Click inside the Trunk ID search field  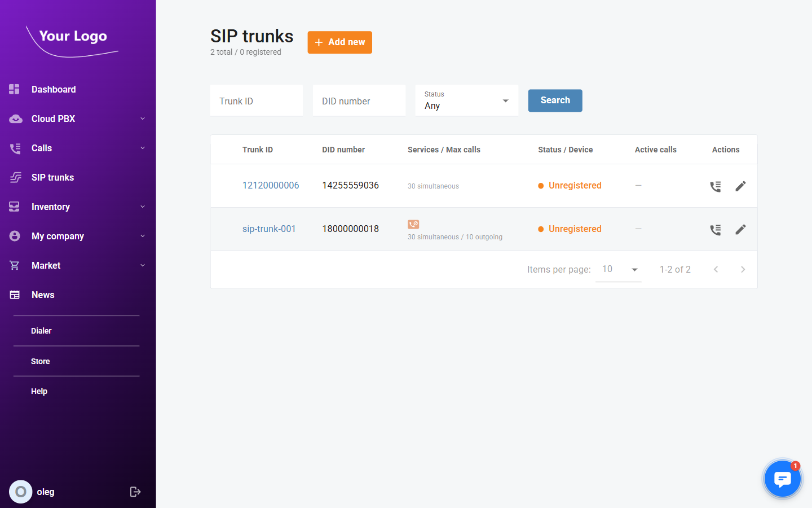(x=256, y=100)
